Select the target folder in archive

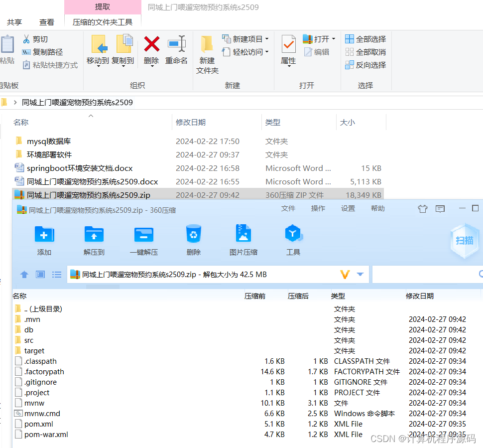[34, 351]
